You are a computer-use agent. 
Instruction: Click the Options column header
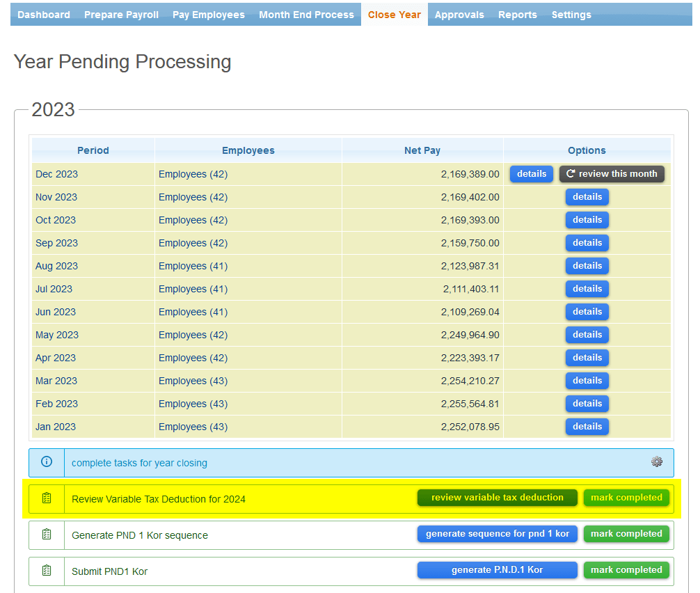(x=587, y=150)
